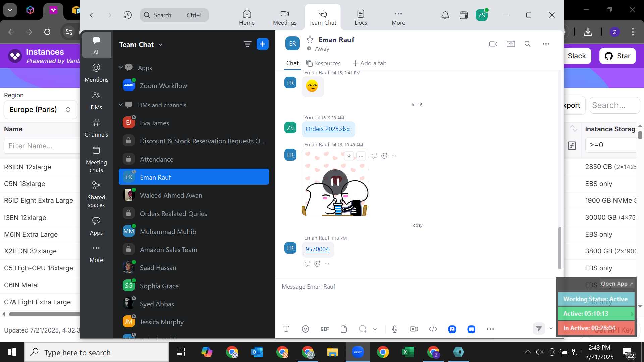The image size is (644, 362).
Task: Collapse the DMs and channels section
Action: (x=121, y=105)
